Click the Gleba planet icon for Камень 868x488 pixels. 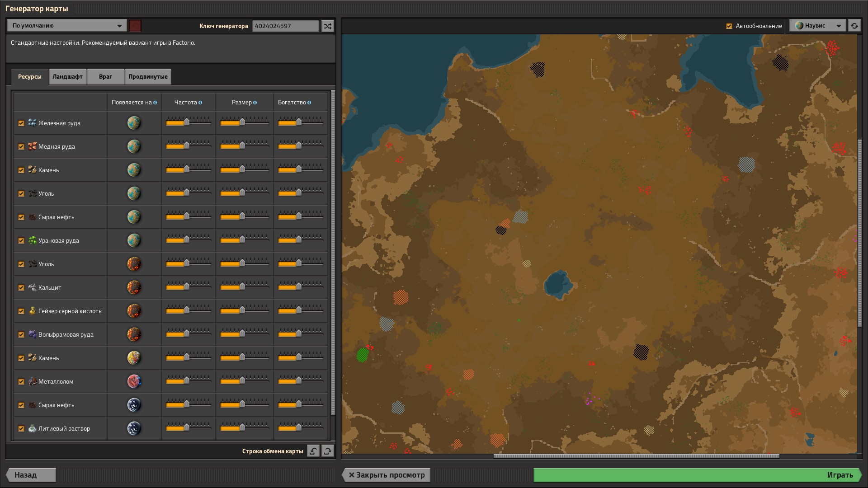click(x=134, y=358)
